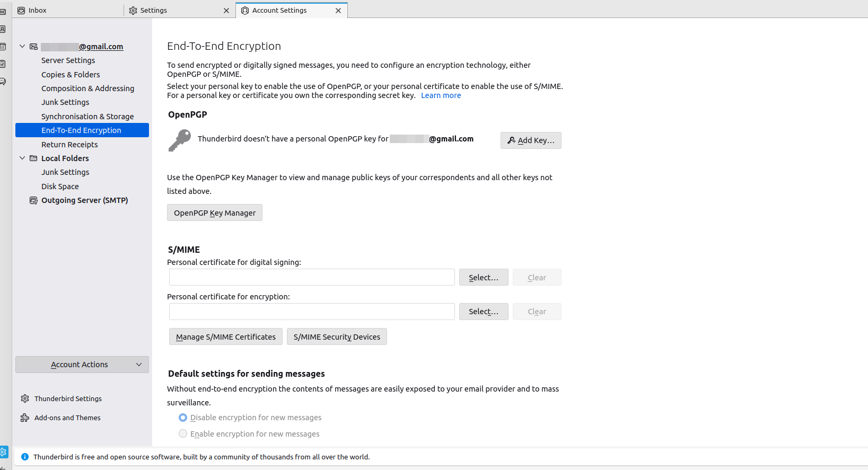Screen dimensions: 868x470
Task: Follow the Learn more link
Action: coord(441,95)
